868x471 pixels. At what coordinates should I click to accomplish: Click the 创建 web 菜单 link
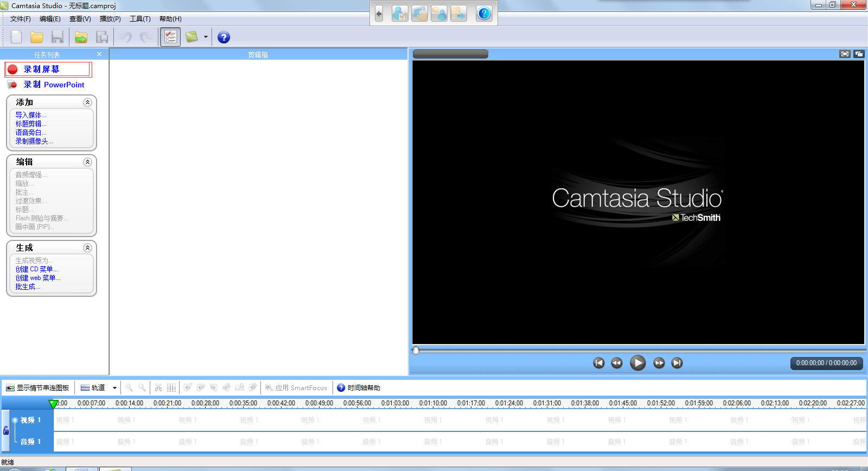coord(38,278)
